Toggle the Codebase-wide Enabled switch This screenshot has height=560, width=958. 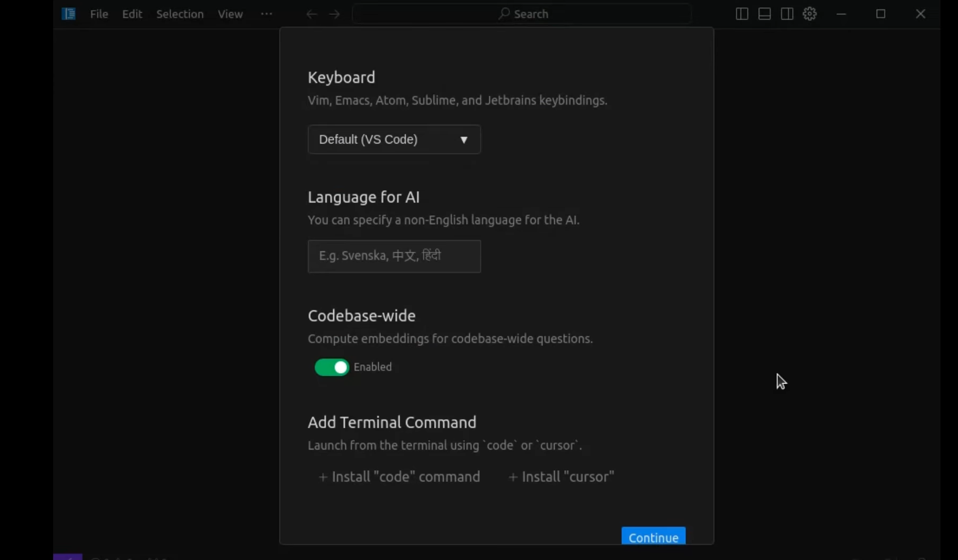click(332, 367)
